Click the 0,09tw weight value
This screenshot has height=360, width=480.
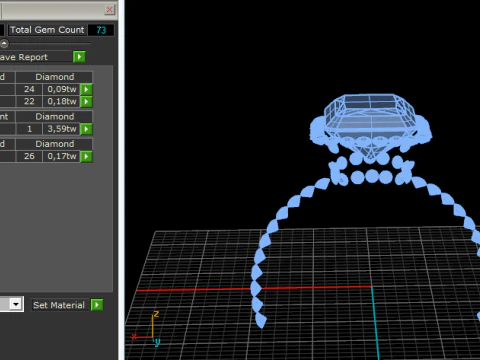(x=62, y=89)
